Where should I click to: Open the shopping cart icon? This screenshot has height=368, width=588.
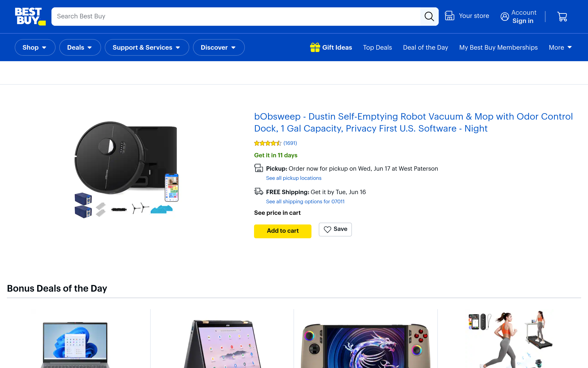click(562, 17)
